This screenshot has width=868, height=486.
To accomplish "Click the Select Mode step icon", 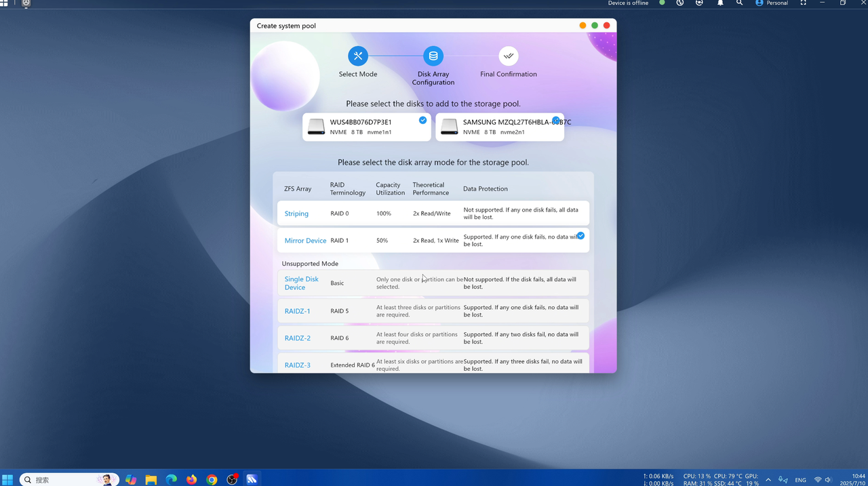I will 358,56.
